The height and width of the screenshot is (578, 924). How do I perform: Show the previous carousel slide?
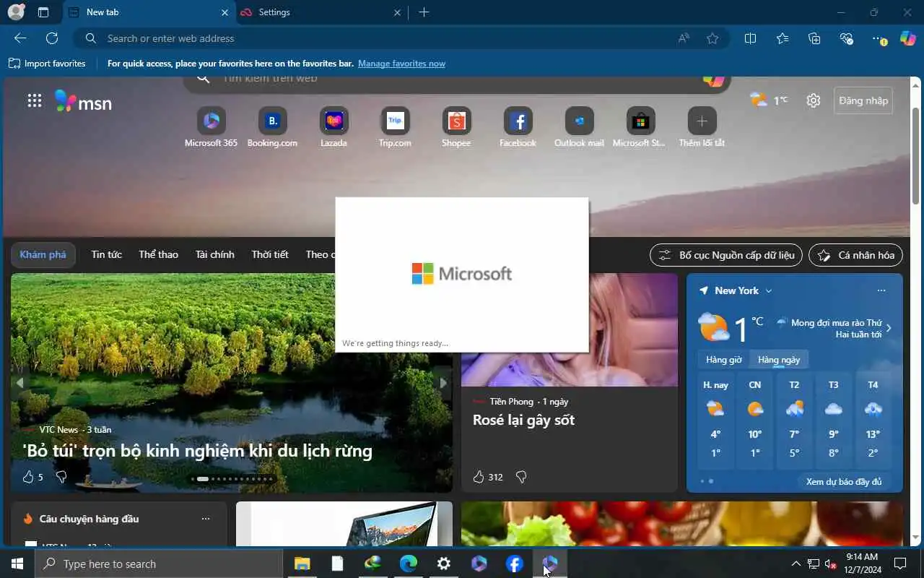pos(20,383)
